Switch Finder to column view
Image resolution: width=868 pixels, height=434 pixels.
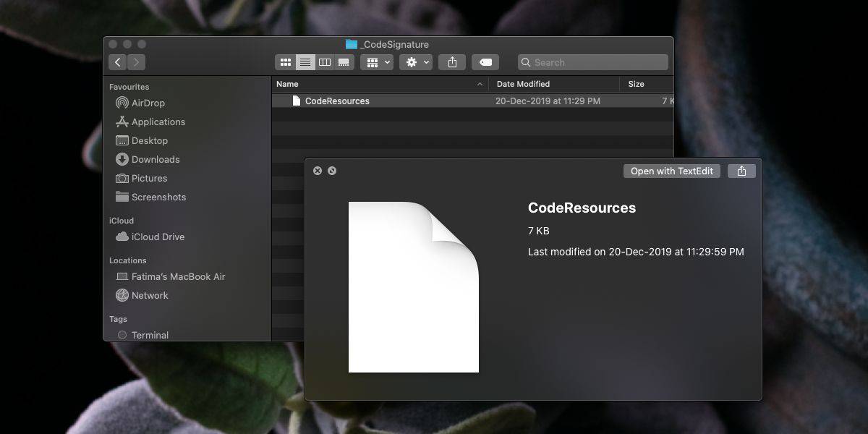point(325,62)
